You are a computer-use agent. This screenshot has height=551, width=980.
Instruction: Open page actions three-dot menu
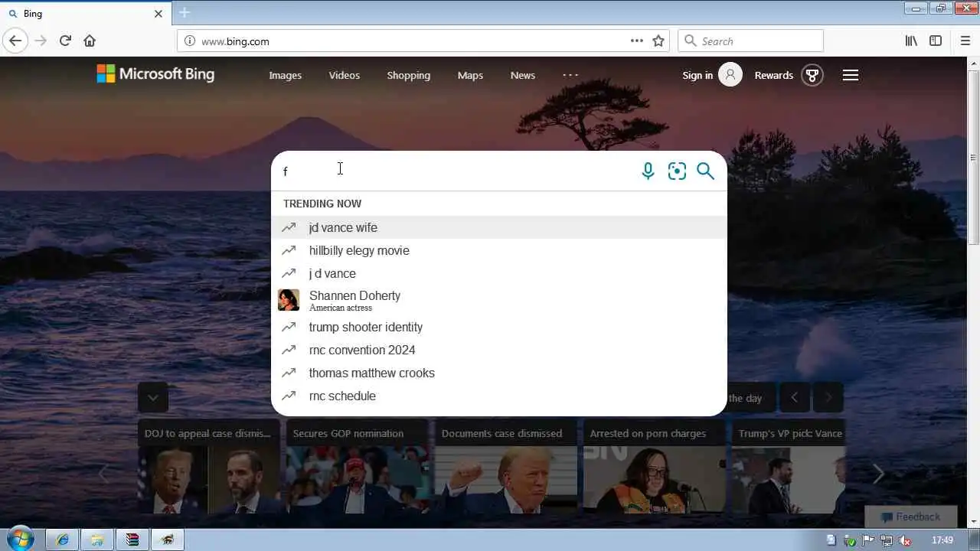pos(636,41)
